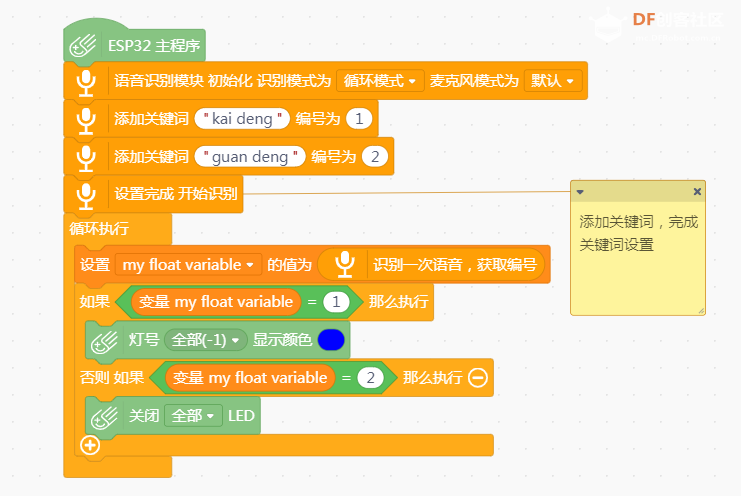This screenshot has height=496, width=741.
Task: Edit comparison value 2 in 否则如果 condition
Action: 370,378
